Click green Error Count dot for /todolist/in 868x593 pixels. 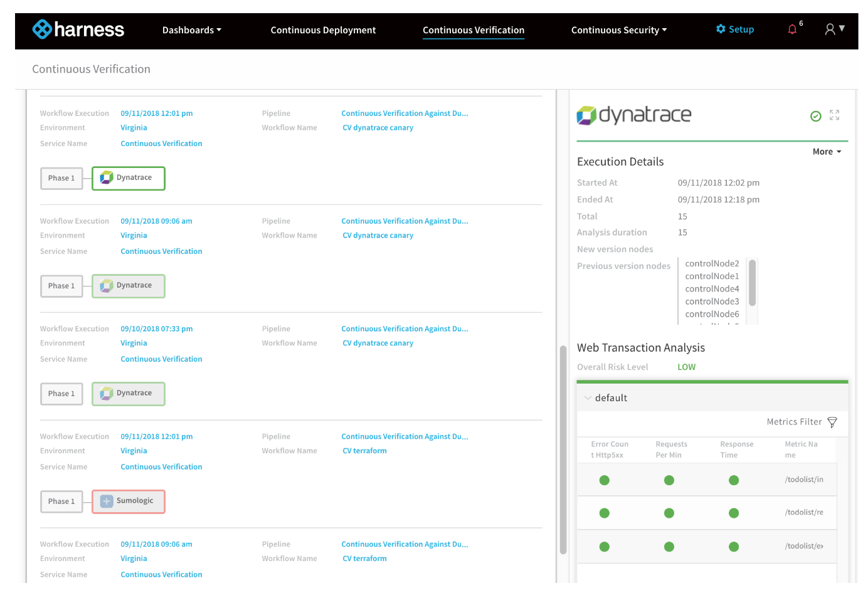pos(605,480)
